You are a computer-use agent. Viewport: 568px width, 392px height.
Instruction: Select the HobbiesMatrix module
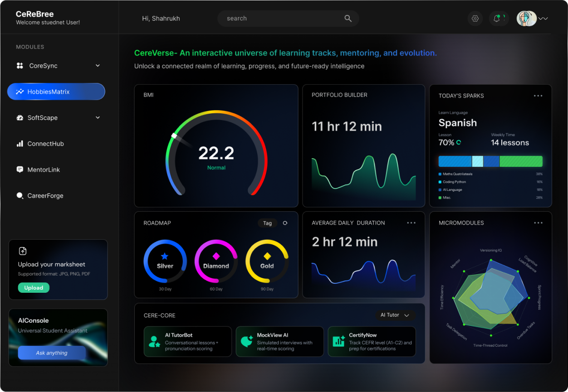(x=56, y=92)
